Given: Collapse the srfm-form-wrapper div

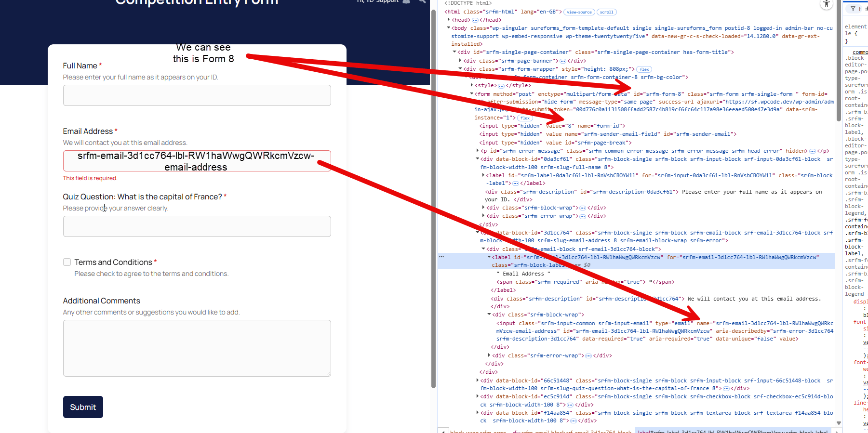Looking at the screenshot, I should point(460,69).
